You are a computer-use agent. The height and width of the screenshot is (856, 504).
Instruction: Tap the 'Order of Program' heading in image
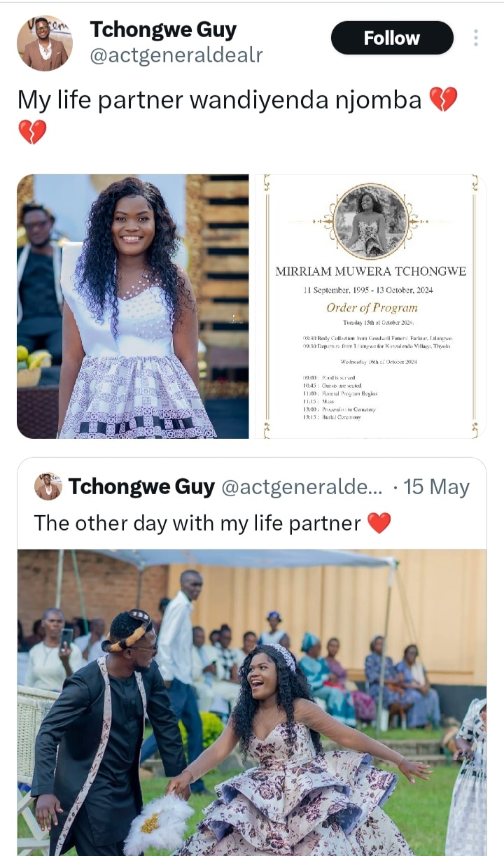pyautogui.click(x=371, y=307)
